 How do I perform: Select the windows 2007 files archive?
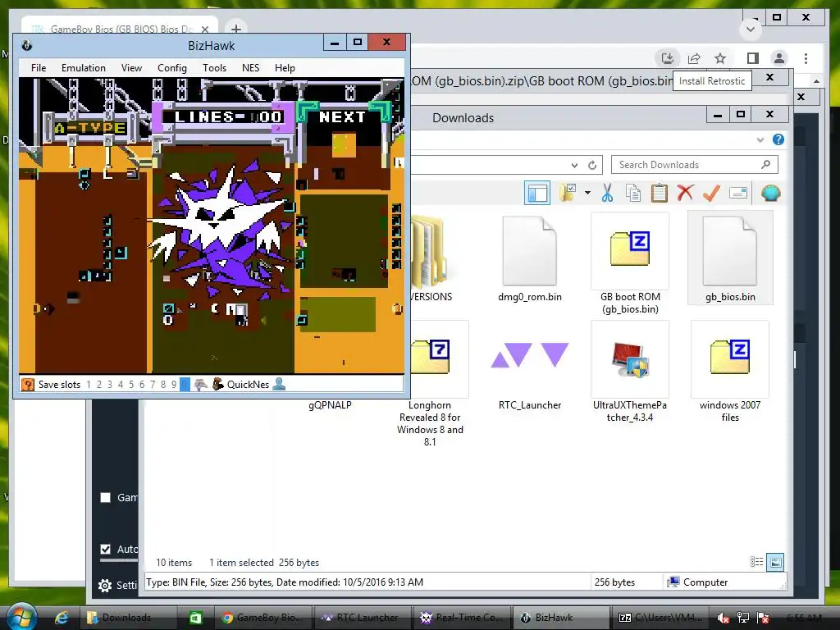pos(729,372)
